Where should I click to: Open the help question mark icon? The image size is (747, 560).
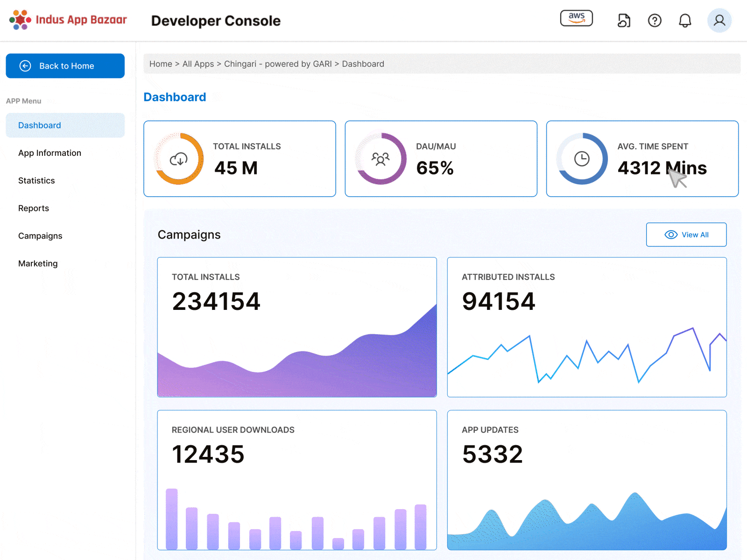(x=655, y=21)
